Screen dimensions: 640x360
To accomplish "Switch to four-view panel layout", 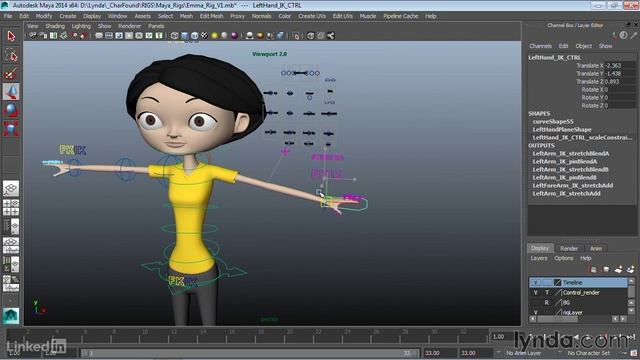I will point(11,207).
